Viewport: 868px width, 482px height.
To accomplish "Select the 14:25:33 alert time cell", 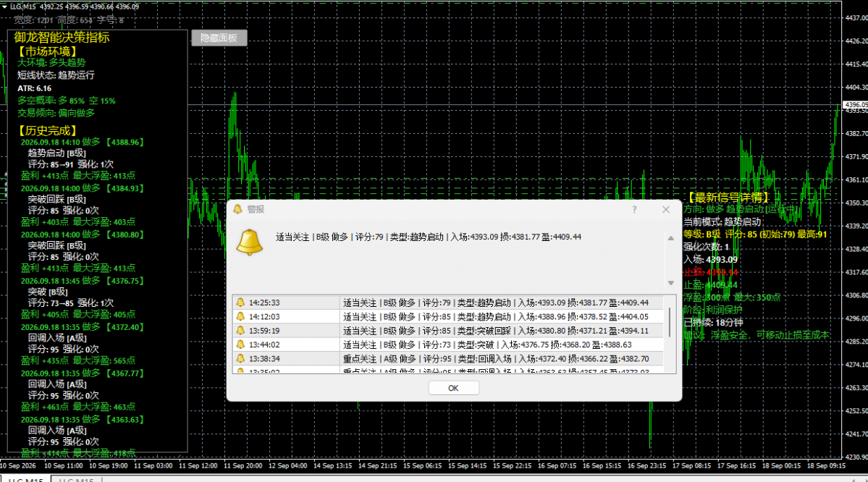I will click(264, 303).
